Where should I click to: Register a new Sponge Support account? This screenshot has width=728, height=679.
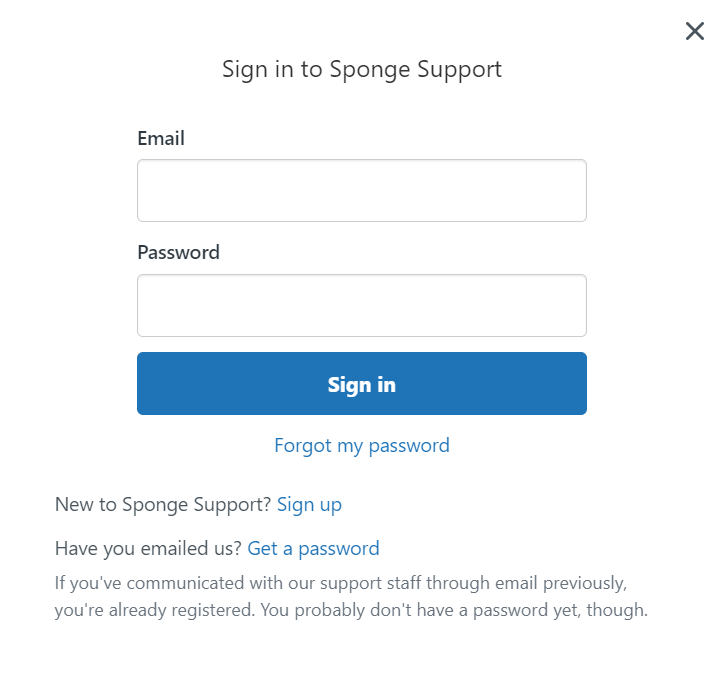coord(309,504)
